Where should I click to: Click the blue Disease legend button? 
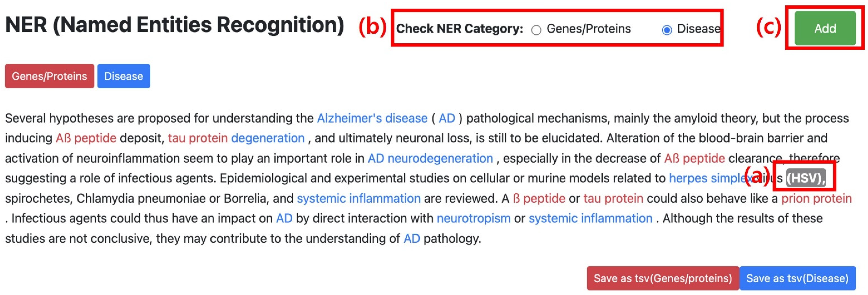(x=124, y=76)
